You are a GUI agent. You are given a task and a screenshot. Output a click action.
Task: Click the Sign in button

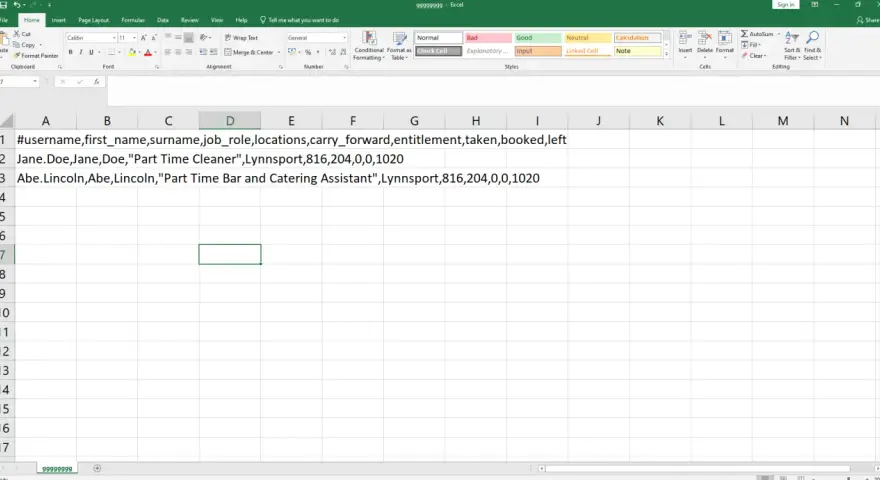point(786,4)
